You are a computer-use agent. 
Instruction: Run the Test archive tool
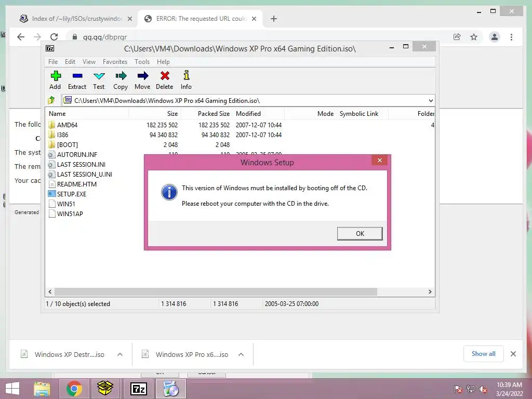click(99, 80)
